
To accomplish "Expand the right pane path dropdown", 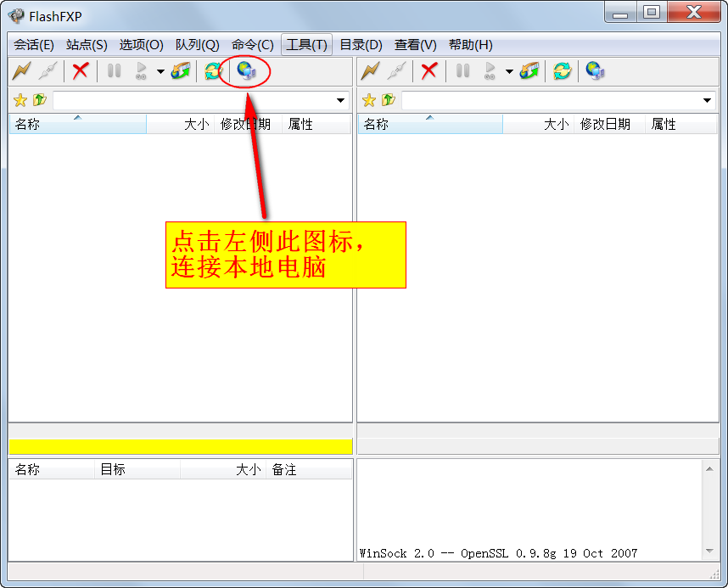I will click(707, 100).
